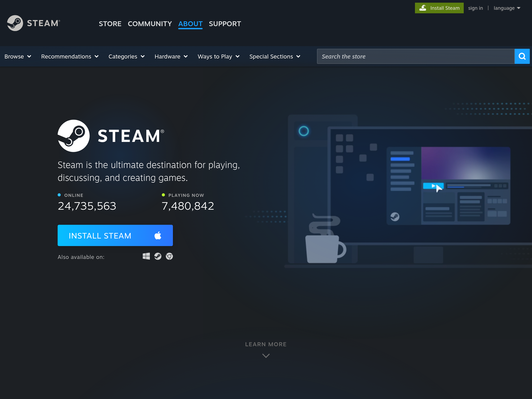Expand the Recommendations menu
The width and height of the screenshot is (532, 399).
tap(70, 57)
